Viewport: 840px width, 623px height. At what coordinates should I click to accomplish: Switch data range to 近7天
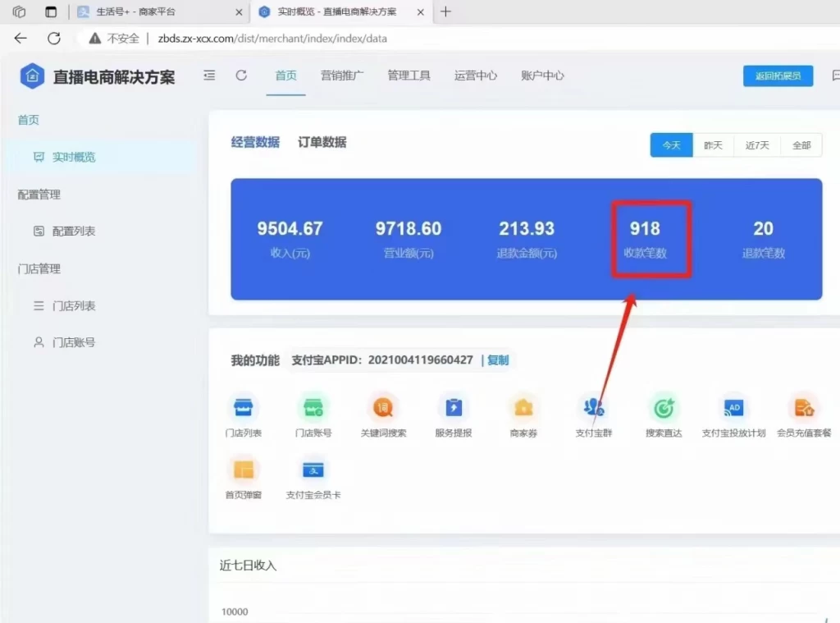coord(757,144)
